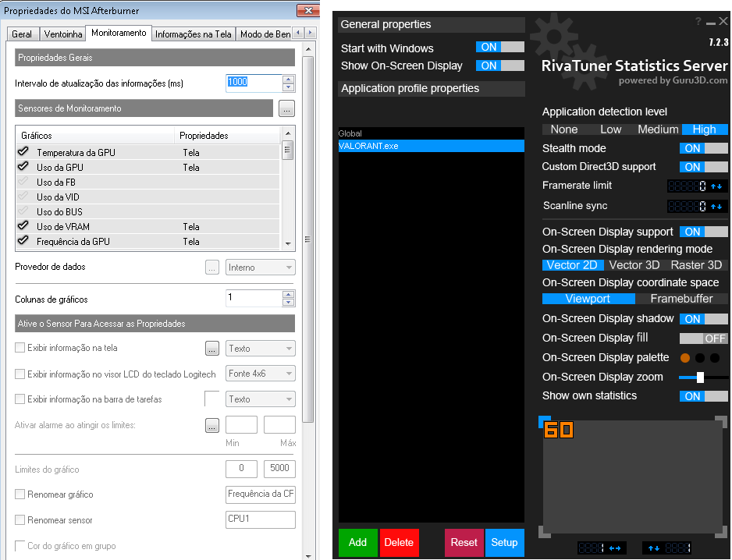732x560 pixels.
Task: Toggle Custom Direct3D support switch
Action: tap(704, 167)
